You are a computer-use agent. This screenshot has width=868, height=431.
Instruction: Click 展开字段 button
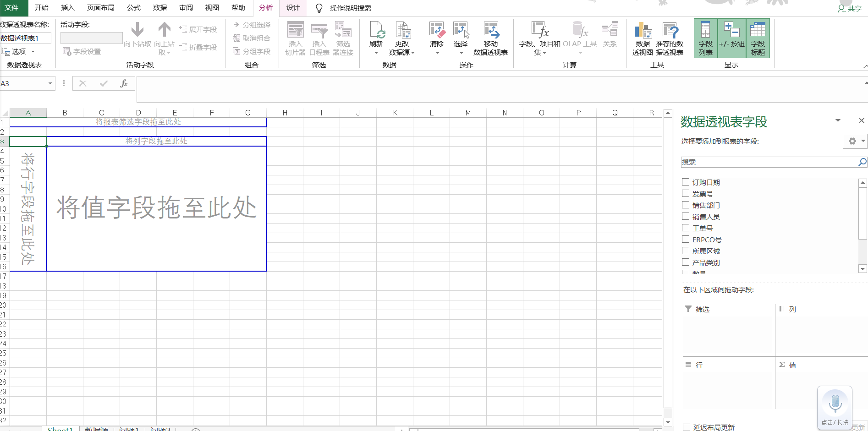click(x=198, y=29)
